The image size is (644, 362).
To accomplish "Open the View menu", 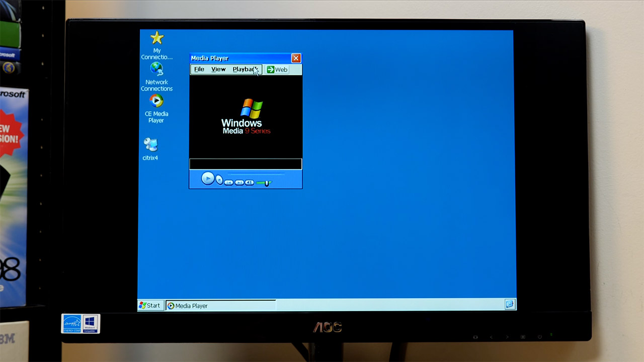I will 218,69.
